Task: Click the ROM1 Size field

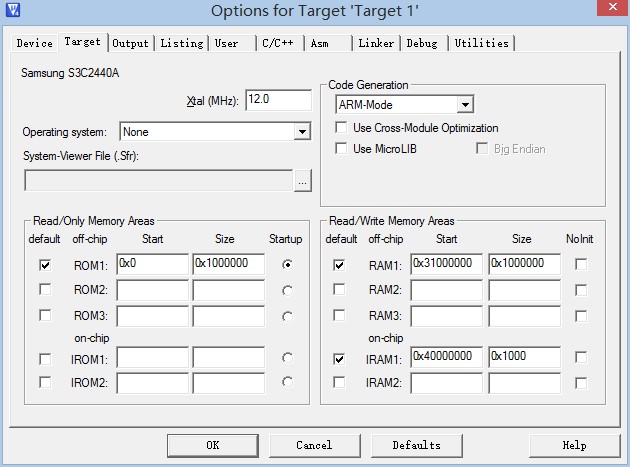Action: (229, 264)
